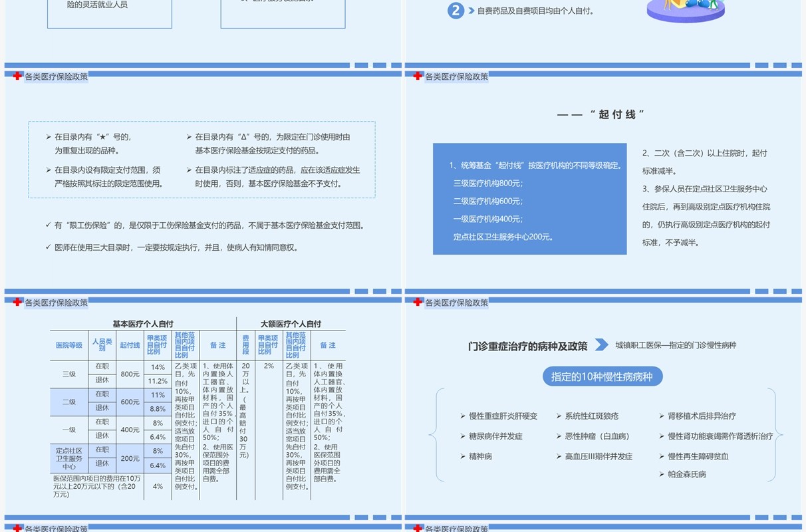The height and width of the screenshot is (532, 806).
Task: Click the line 医师在使用三大目录时
Action: click(x=172, y=247)
